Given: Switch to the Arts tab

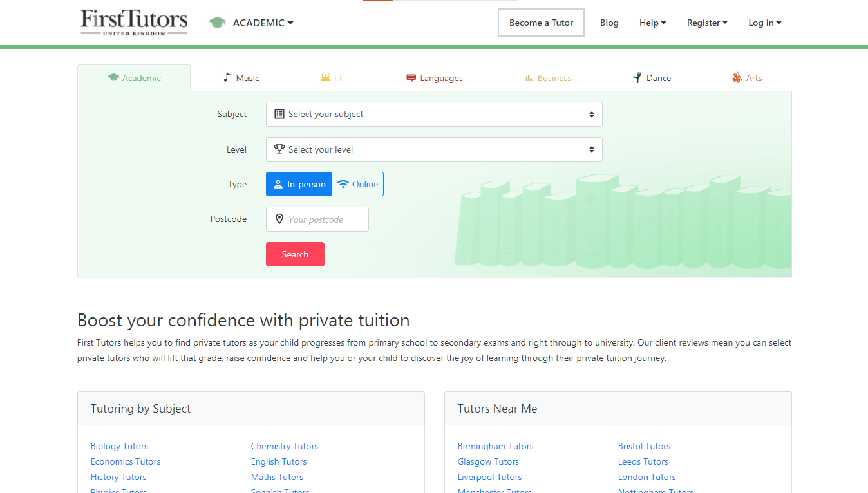Looking at the screenshot, I should (747, 78).
